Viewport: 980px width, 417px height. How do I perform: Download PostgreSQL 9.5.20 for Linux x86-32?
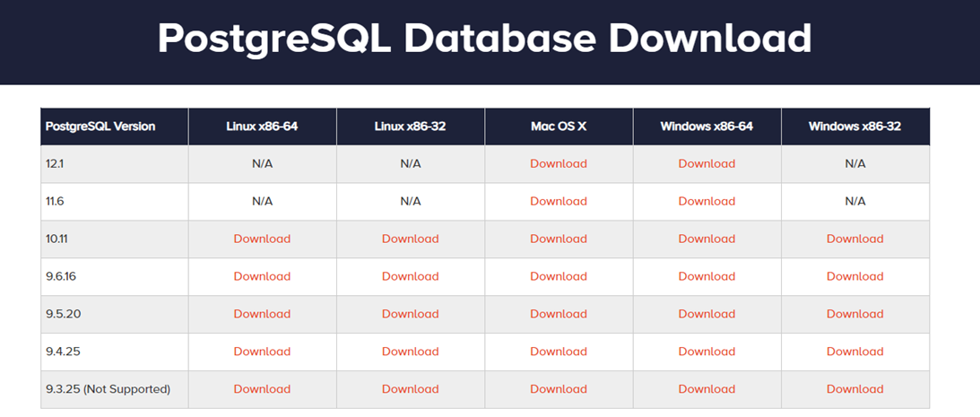pos(410,314)
